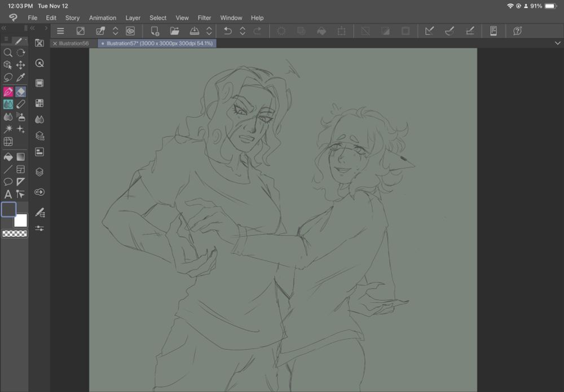Toggle the pen tool tab in tool palette
The width and height of the screenshot is (564, 392).
[19, 41]
